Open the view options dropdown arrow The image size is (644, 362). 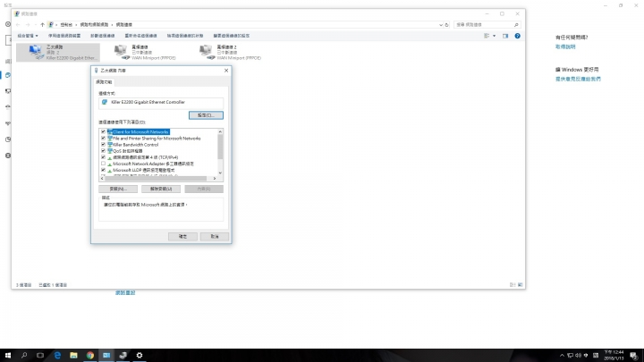click(x=494, y=36)
